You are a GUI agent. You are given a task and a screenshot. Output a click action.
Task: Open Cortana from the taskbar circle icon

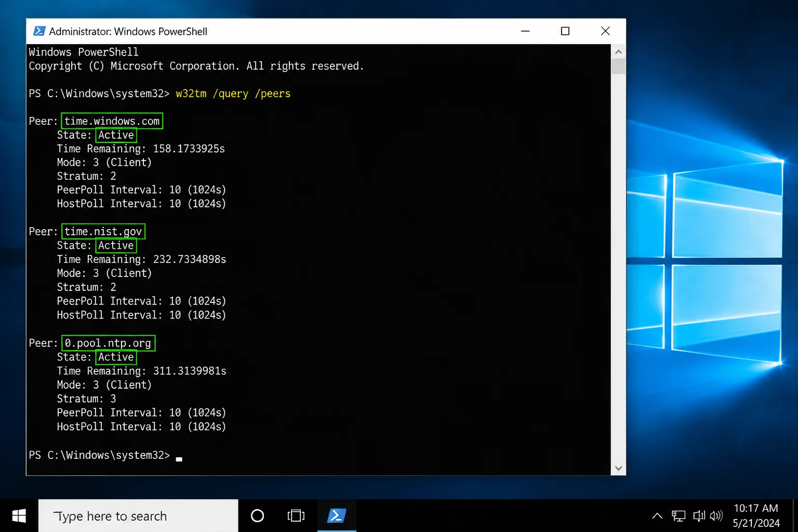[257, 516]
